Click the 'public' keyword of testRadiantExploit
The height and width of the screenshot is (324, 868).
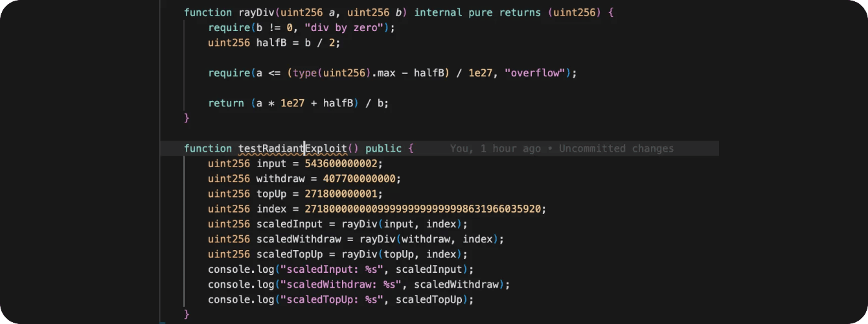click(383, 148)
